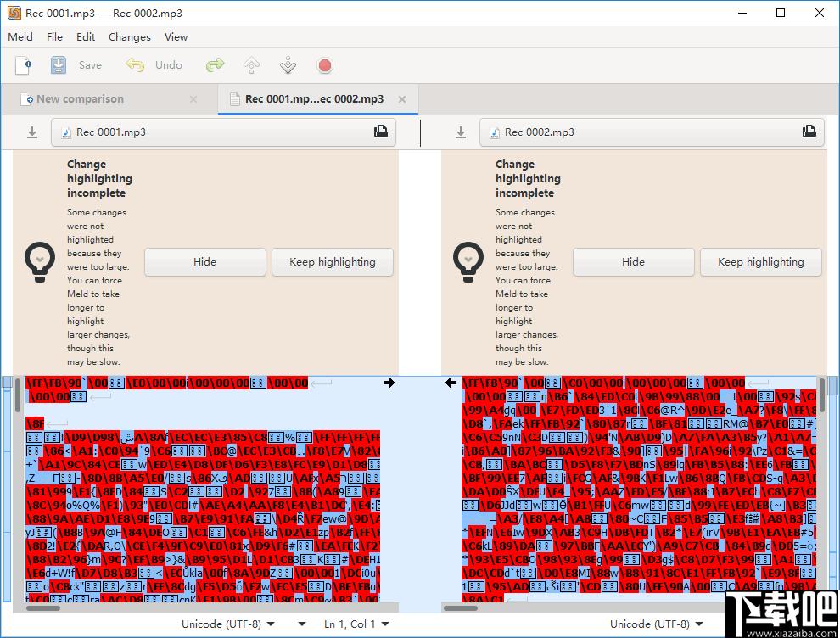
Task: Open the Ln 1, Col 1 position dropdown
Action: click(356, 624)
